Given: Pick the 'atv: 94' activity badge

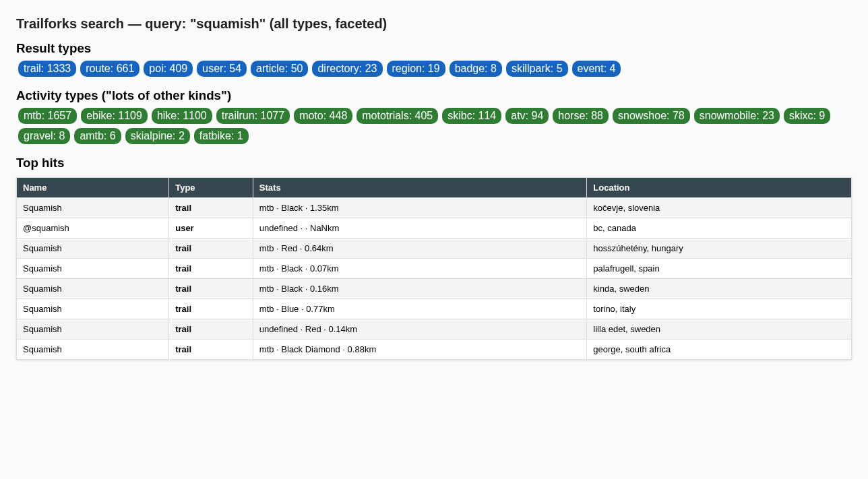Looking at the screenshot, I should point(527,116).
